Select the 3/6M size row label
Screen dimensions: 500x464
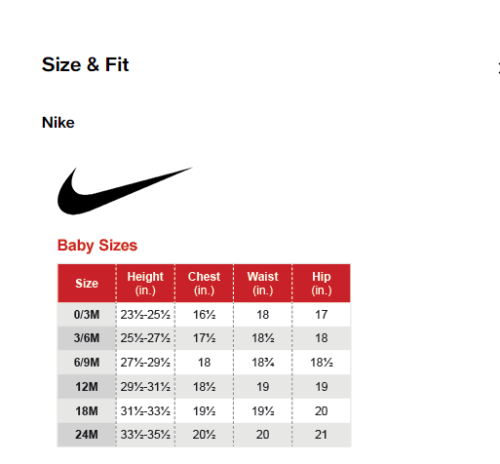coord(87,338)
